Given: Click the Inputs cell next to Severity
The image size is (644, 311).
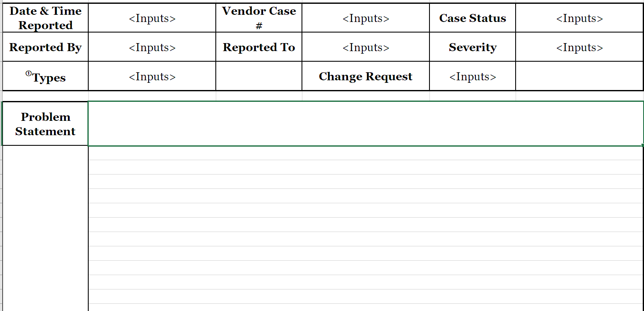Looking at the screenshot, I should [x=579, y=47].
